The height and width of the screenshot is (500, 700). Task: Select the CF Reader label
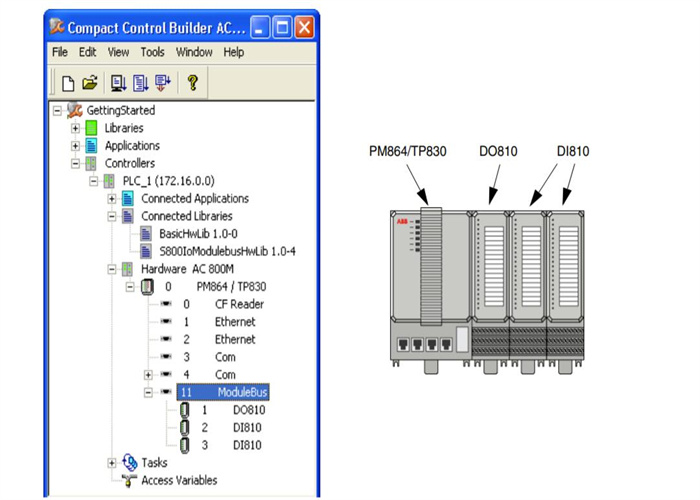click(x=239, y=304)
